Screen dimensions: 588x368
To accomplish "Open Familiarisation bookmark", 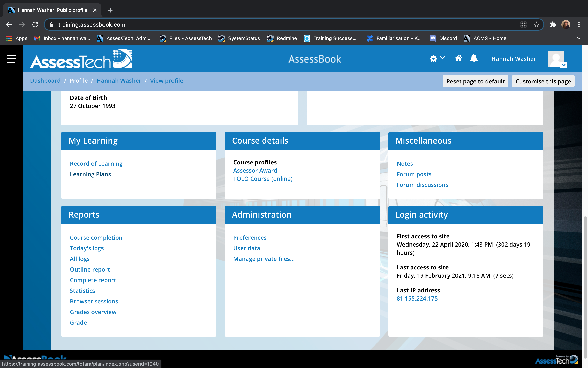I will (x=394, y=38).
